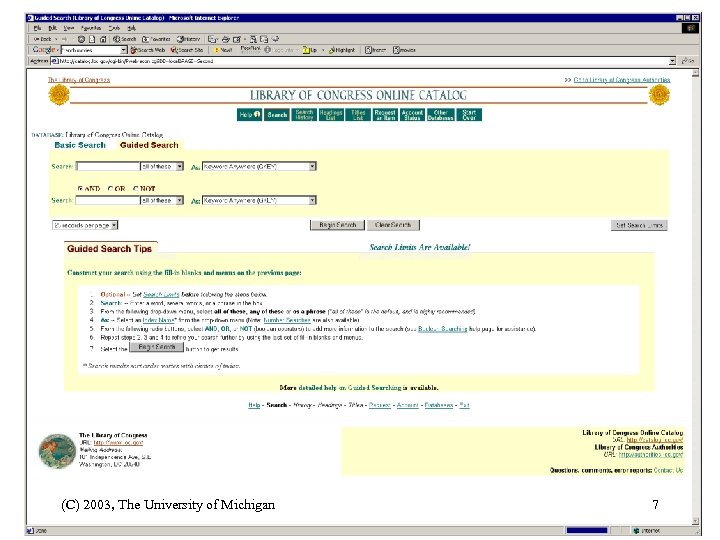Click the Clear Search button

coord(393,225)
